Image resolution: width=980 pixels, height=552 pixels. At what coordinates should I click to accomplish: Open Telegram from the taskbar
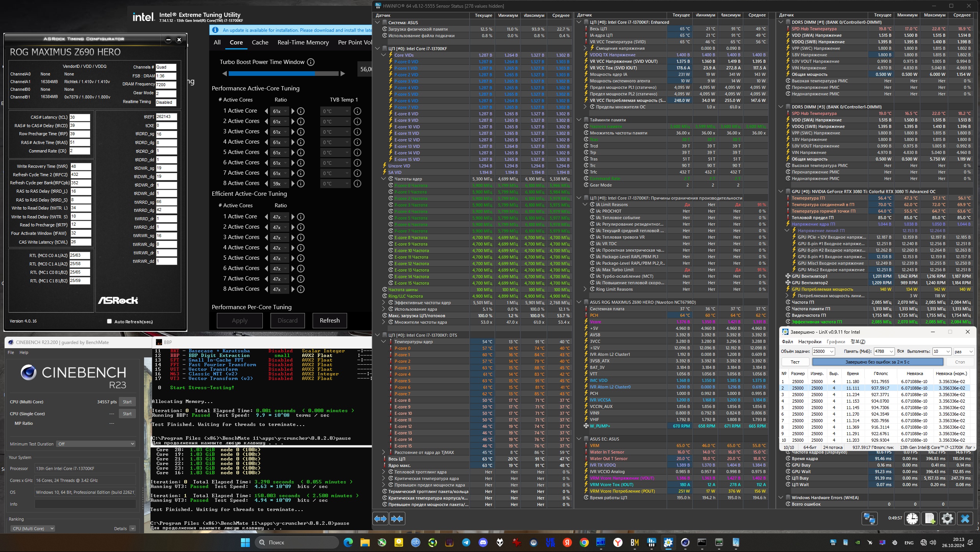(466, 542)
